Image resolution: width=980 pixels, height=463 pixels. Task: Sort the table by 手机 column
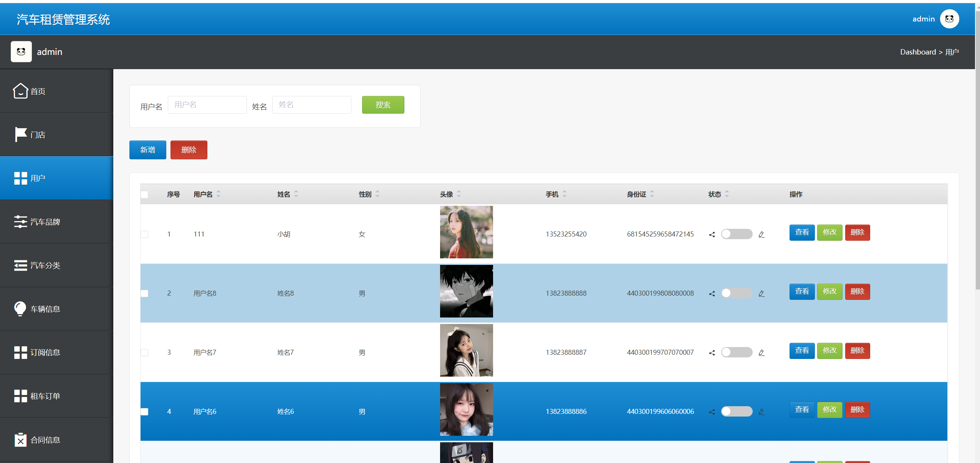pyautogui.click(x=564, y=194)
